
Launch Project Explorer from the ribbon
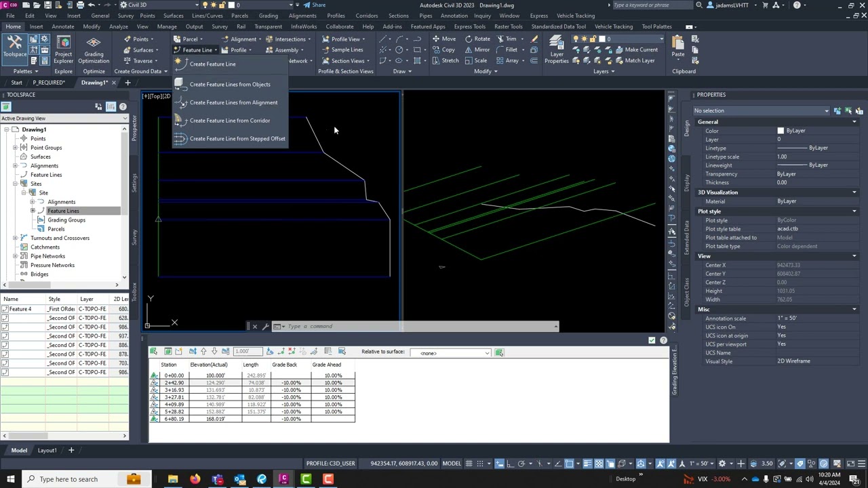63,49
